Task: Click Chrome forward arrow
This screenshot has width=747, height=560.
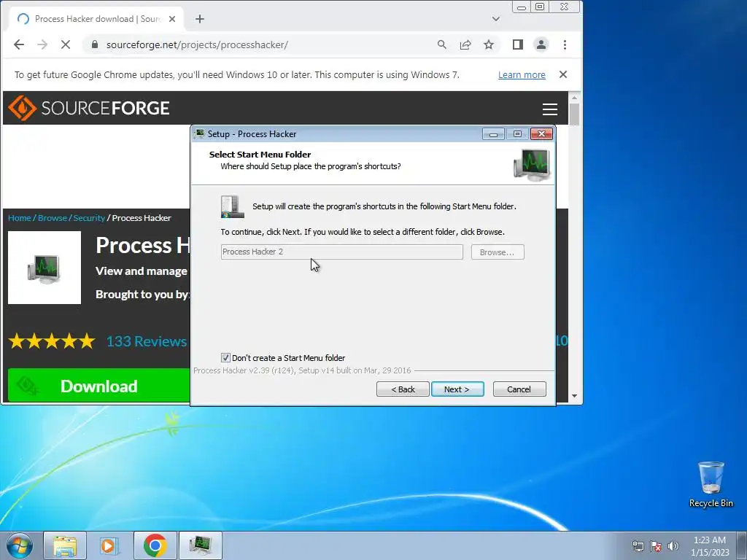Action: [42, 44]
